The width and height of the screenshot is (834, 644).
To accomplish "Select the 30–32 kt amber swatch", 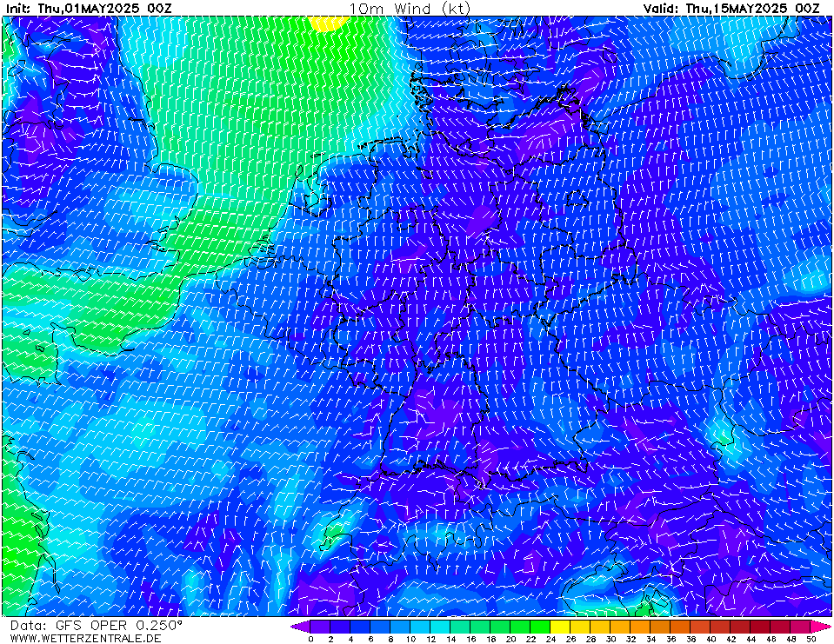I will coord(620,627).
